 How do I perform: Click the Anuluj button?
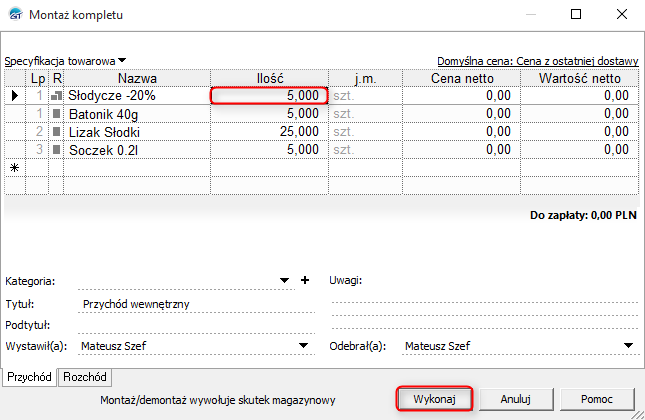(x=515, y=399)
